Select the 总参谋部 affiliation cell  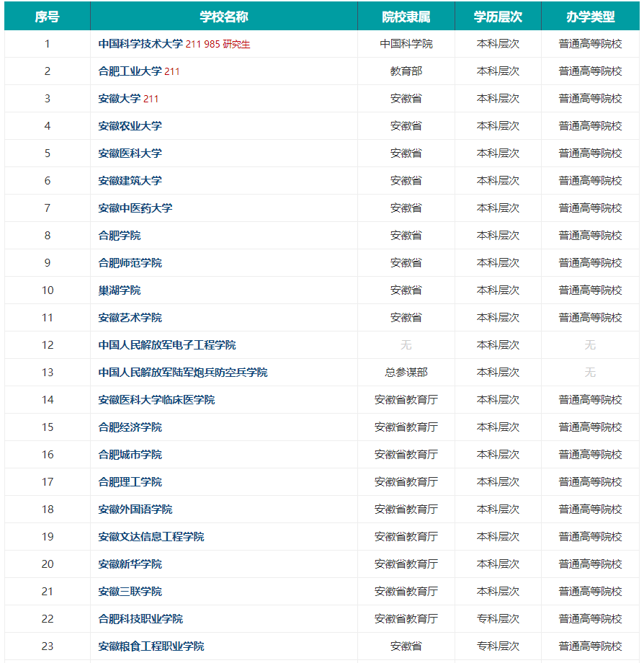coord(406,373)
